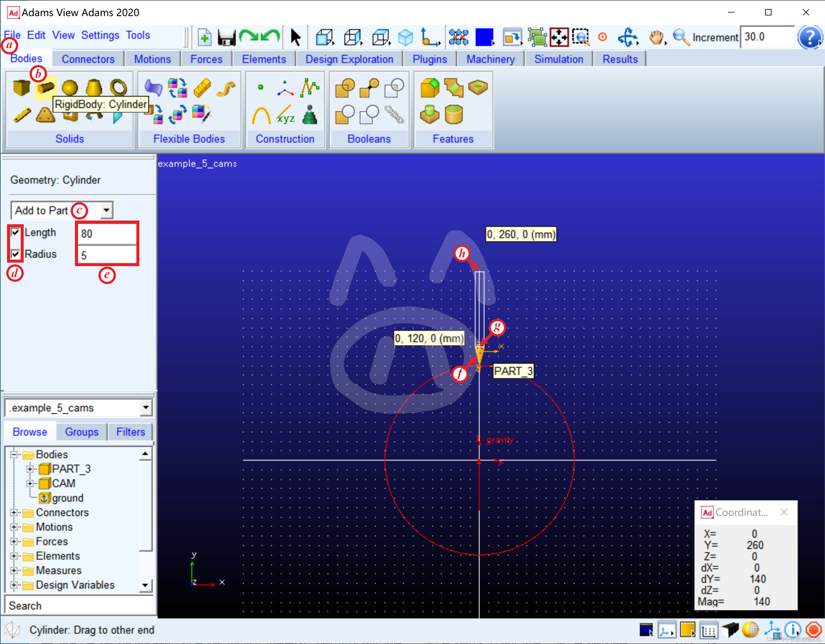Click the Undo green arrow

pos(270,36)
